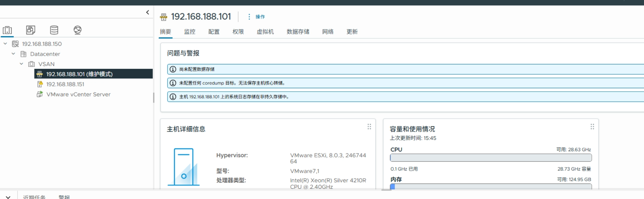Click host icon next to page title
The width and height of the screenshot is (644, 199).
164,17
